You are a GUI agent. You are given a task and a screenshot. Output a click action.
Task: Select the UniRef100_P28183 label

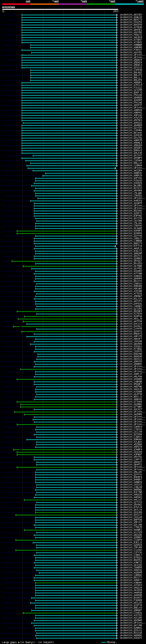131,180
